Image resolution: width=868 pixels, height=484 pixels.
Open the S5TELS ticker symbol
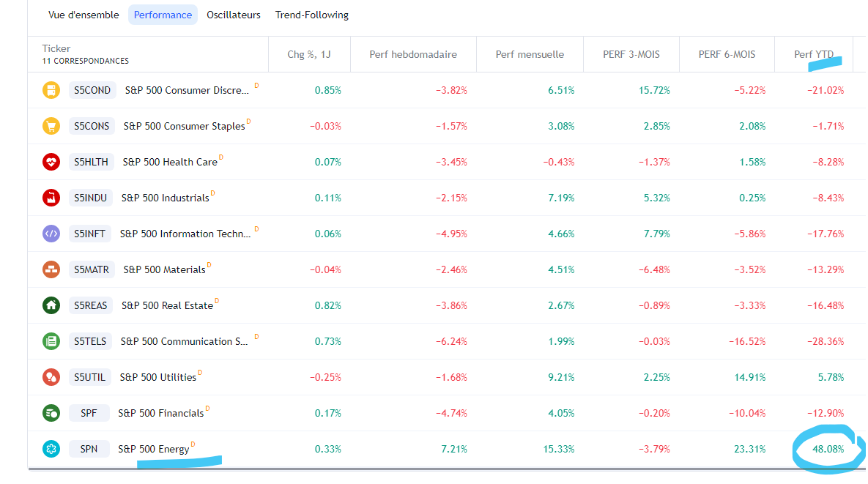coord(90,341)
